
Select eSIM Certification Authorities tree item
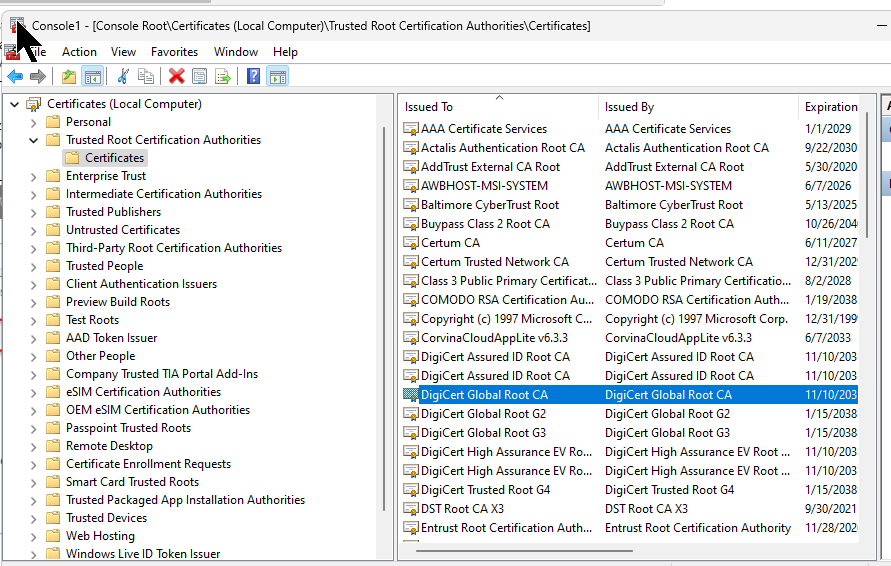pyautogui.click(x=143, y=392)
